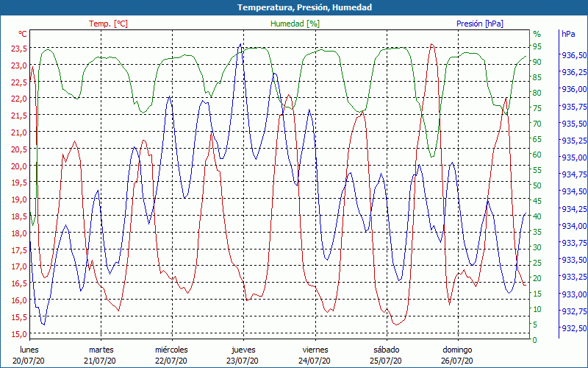Click the 932,50 pressure axis value
The width and height of the screenshot is (588, 368).
pos(574,328)
